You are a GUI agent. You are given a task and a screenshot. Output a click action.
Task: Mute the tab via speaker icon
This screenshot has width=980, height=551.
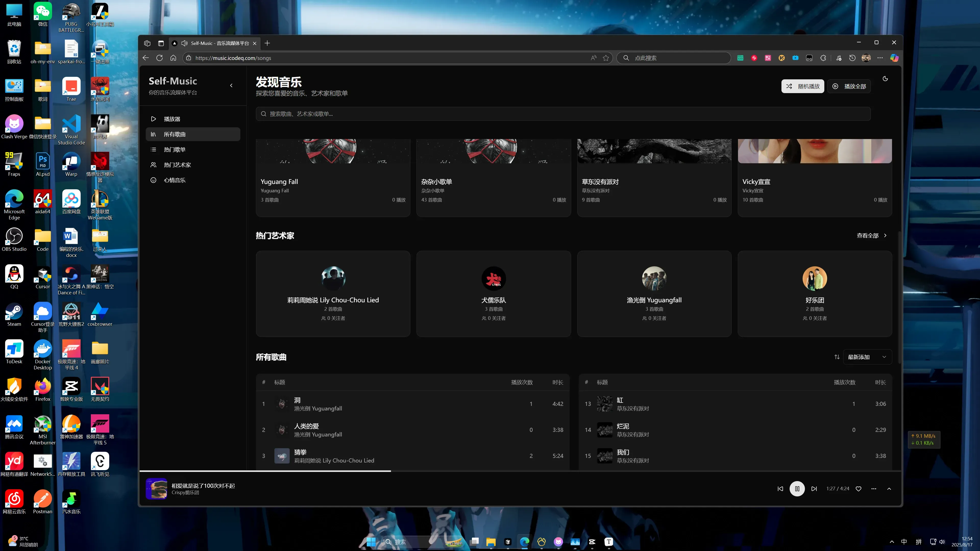(185, 43)
